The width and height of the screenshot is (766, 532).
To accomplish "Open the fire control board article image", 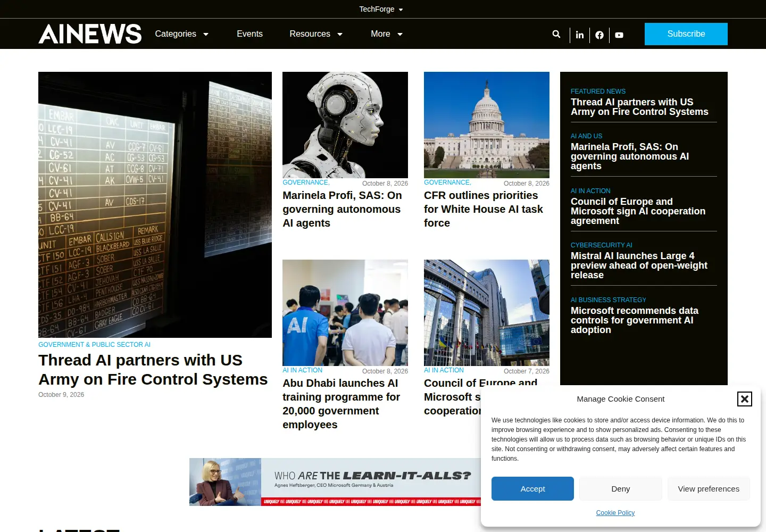I will [155, 205].
